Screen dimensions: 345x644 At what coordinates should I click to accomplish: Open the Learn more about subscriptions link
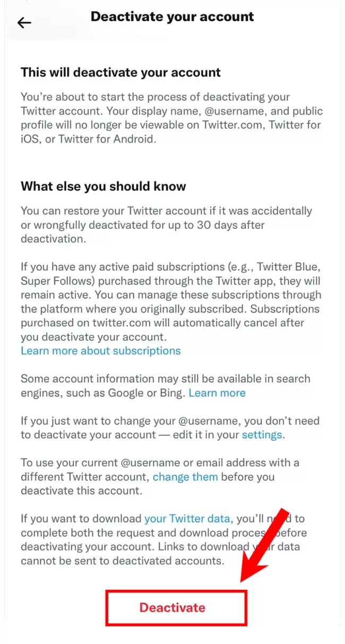101,351
